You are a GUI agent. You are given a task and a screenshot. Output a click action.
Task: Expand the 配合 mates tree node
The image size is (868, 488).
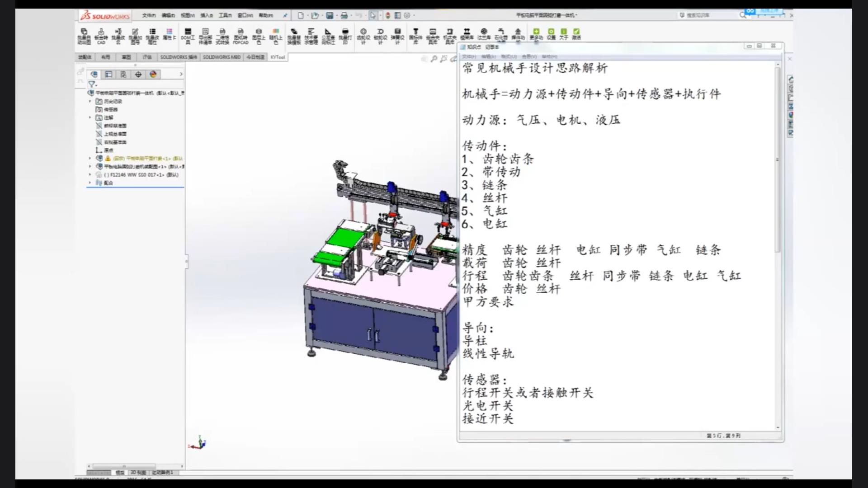(x=90, y=183)
